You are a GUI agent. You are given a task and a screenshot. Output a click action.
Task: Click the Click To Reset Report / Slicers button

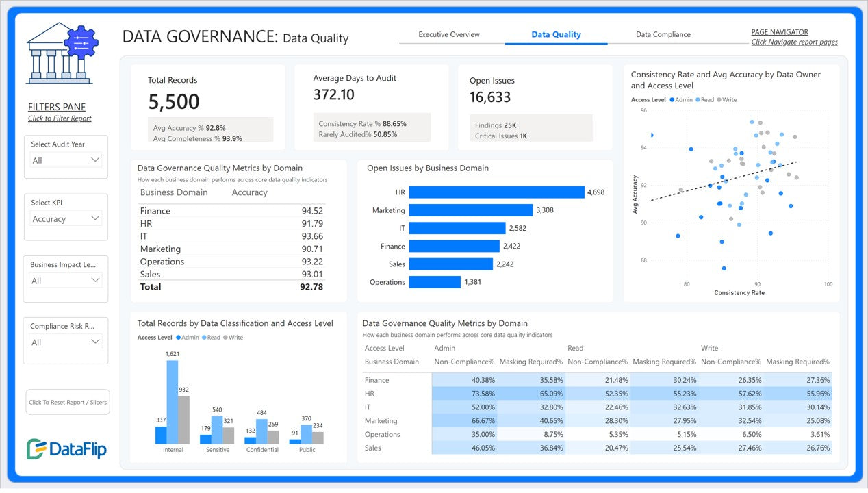tap(68, 403)
